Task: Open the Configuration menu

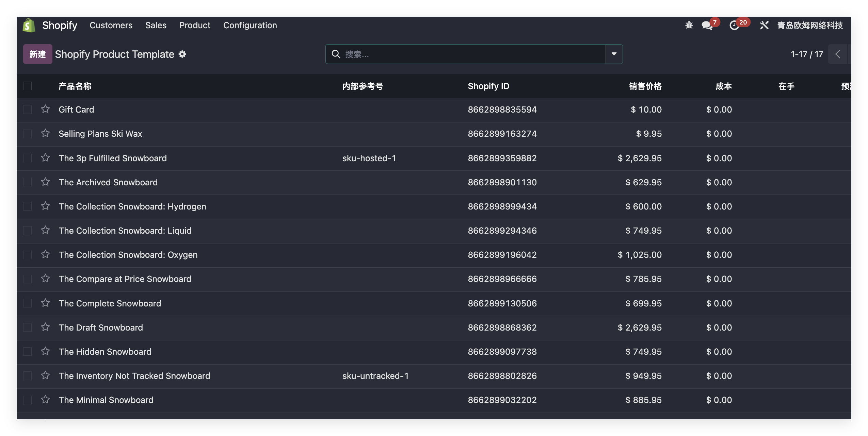Action: (x=250, y=25)
